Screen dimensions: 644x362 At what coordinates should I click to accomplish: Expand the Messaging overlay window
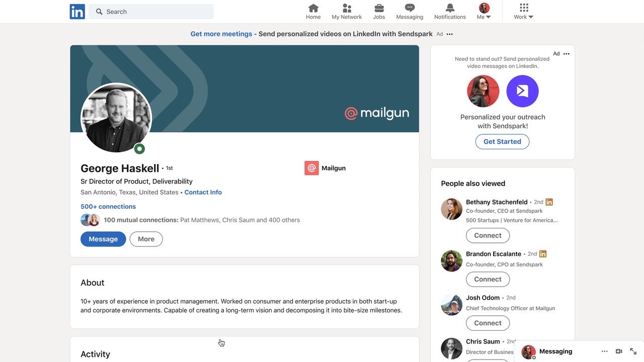click(633, 351)
